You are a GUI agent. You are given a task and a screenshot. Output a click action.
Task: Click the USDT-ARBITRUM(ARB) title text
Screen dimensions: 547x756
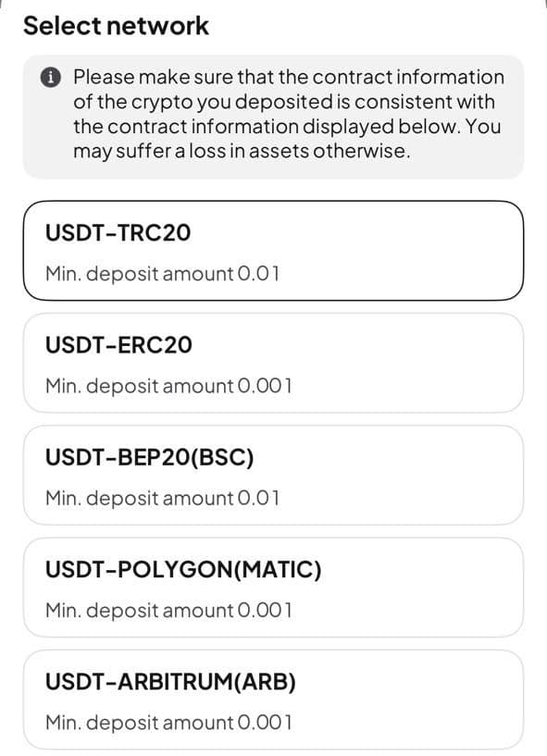point(170,682)
